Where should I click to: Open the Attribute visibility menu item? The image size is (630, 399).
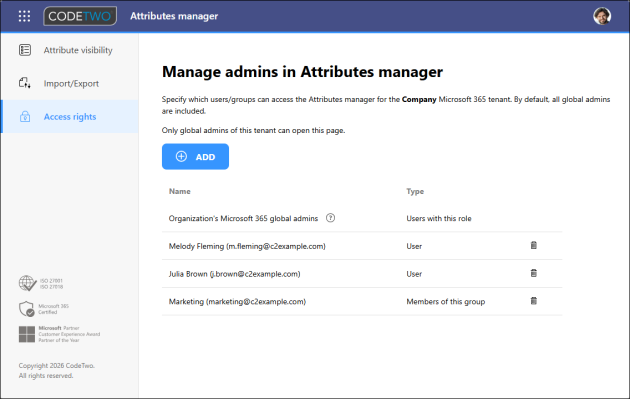click(70, 50)
